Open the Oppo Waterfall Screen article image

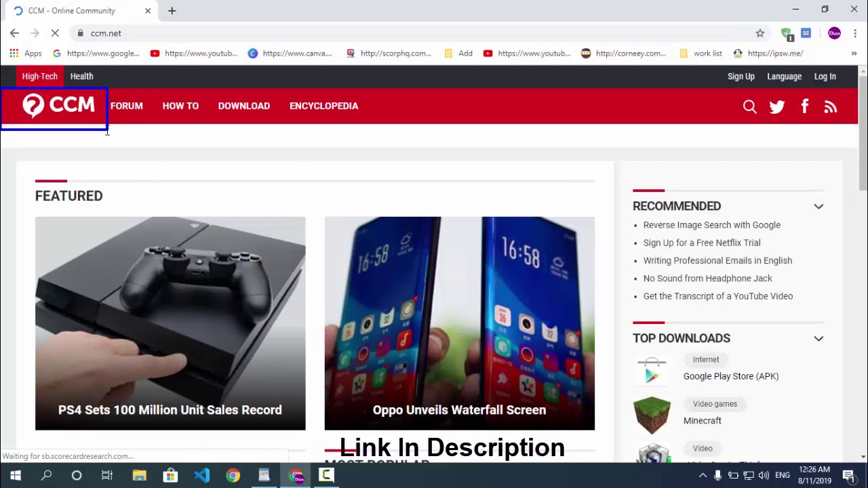pyautogui.click(x=460, y=323)
